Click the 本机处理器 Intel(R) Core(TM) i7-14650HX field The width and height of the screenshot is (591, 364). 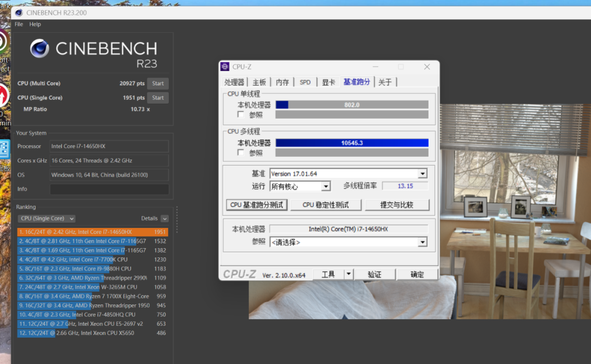coord(349,229)
